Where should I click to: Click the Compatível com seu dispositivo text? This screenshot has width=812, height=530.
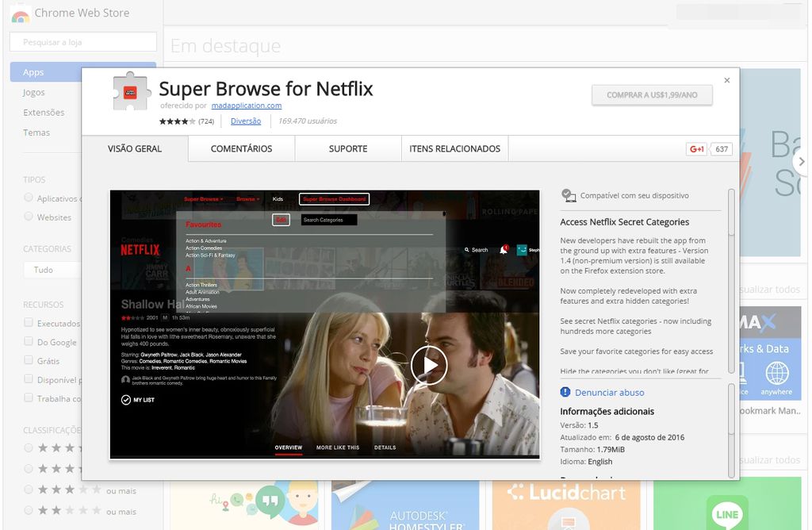point(634,196)
